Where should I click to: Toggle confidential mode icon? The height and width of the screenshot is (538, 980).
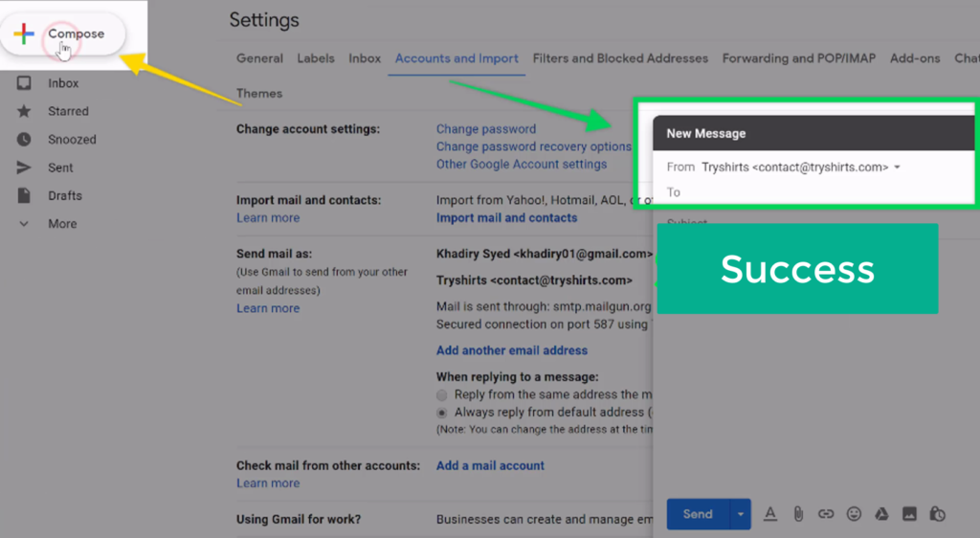coord(937,514)
